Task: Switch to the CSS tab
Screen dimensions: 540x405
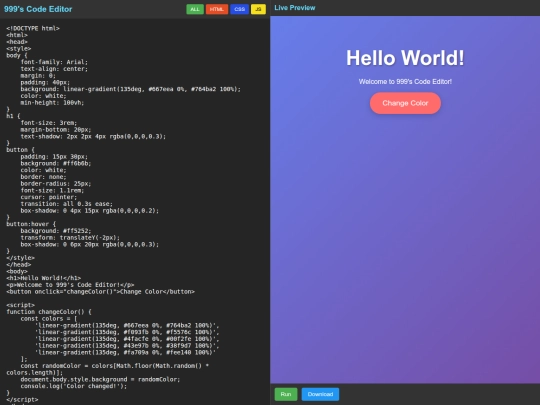Action: pos(239,9)
